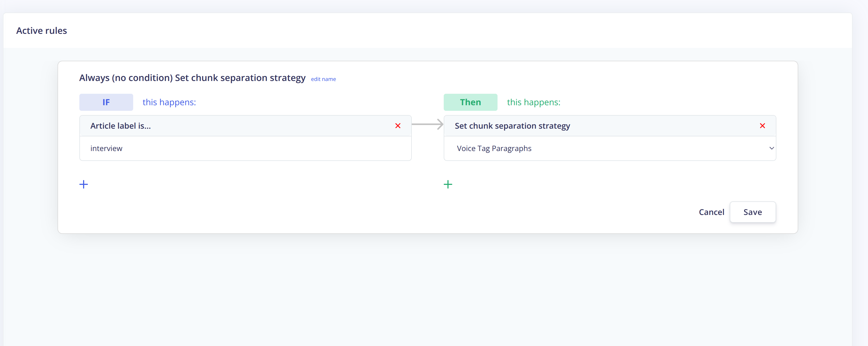Click blue 'this happens:' text beside IF
Image resolution: width=868 pixels, height=346 pixels.
(169, 102)
